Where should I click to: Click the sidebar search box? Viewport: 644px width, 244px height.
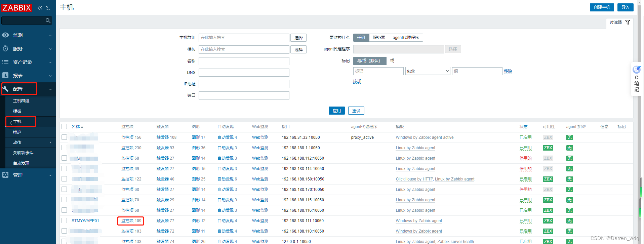pyautogui.click(x=27, y=21)
